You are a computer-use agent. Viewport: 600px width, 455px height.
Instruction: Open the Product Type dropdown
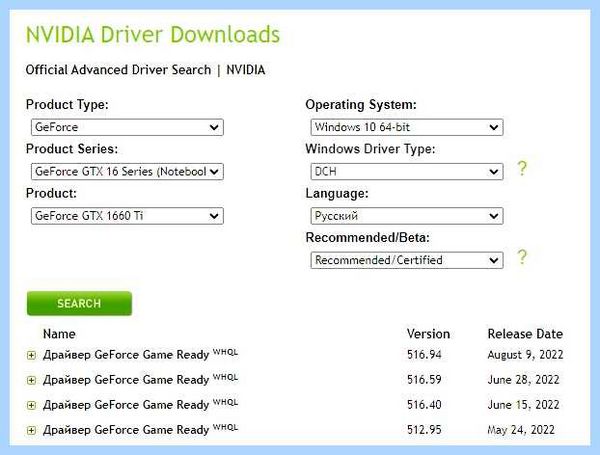(127, 127)
